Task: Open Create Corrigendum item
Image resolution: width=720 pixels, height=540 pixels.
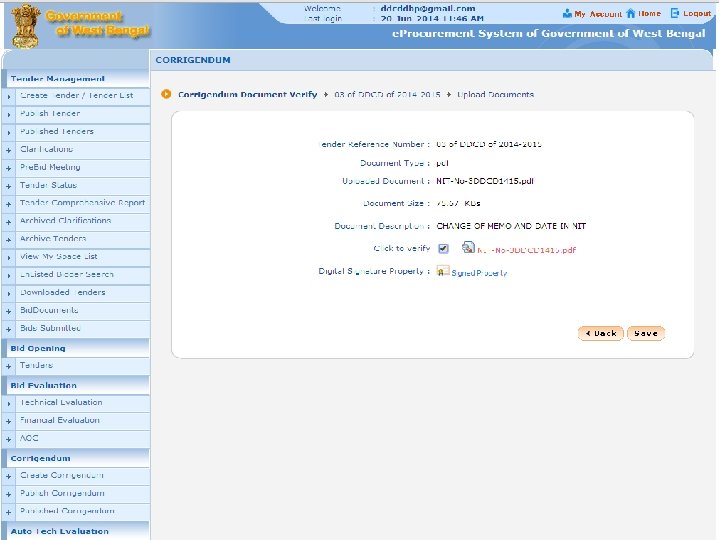Action: [62, 475]
